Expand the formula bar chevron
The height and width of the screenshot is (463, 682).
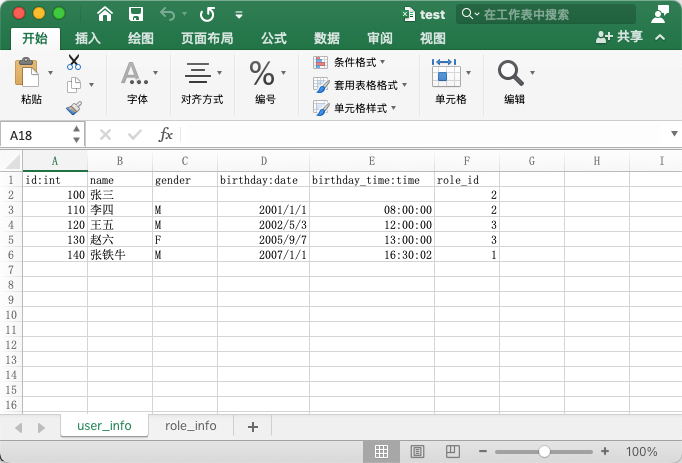click(x=673, y=134)
